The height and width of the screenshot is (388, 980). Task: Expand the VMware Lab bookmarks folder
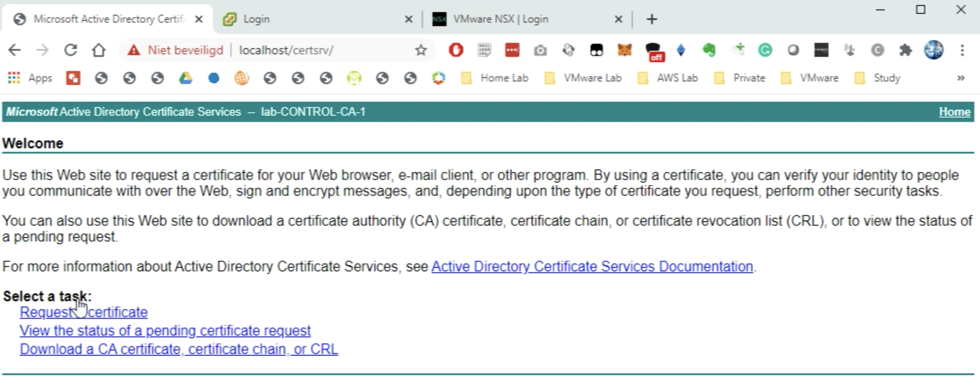coord(584,78)
